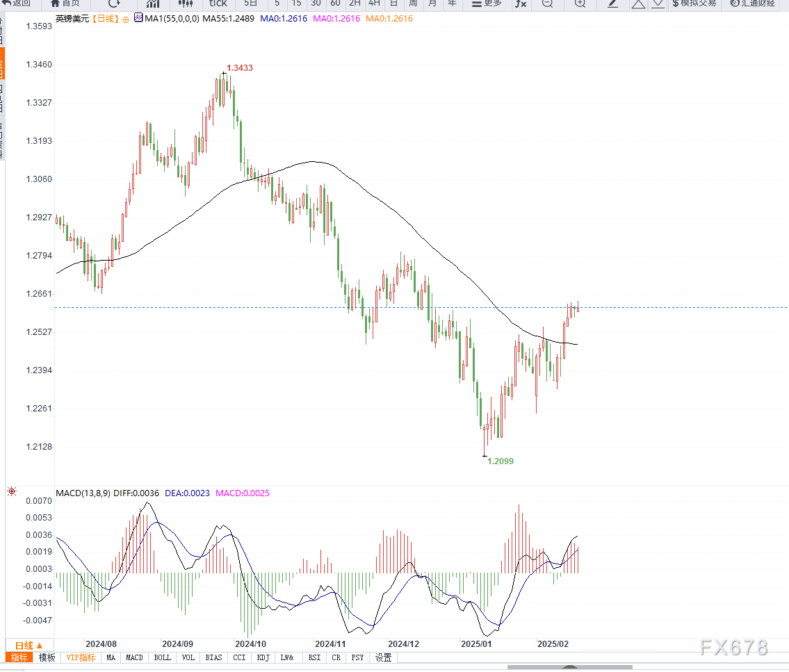The image size is (789, 672).
Task: Click the 返回 back button
Action: click(17, 3)
